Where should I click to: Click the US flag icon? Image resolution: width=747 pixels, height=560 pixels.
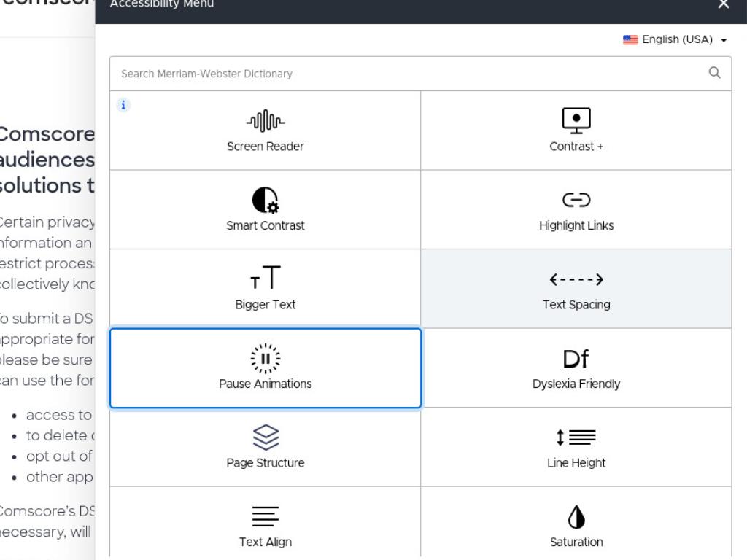(x=630, y=40)
